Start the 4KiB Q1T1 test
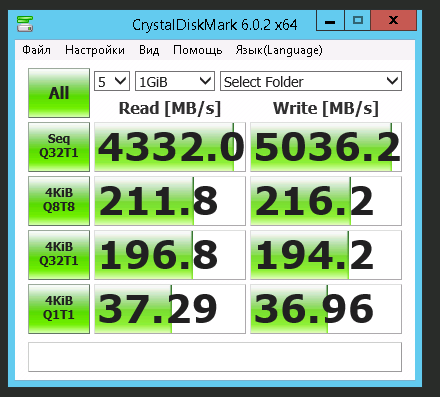Screen dimensions: 440x397 point(59,309)
